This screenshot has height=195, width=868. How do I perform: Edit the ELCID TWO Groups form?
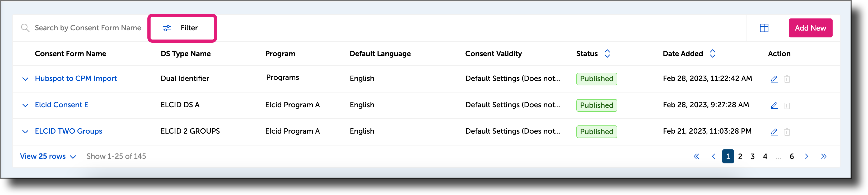(x=774, y=132)
